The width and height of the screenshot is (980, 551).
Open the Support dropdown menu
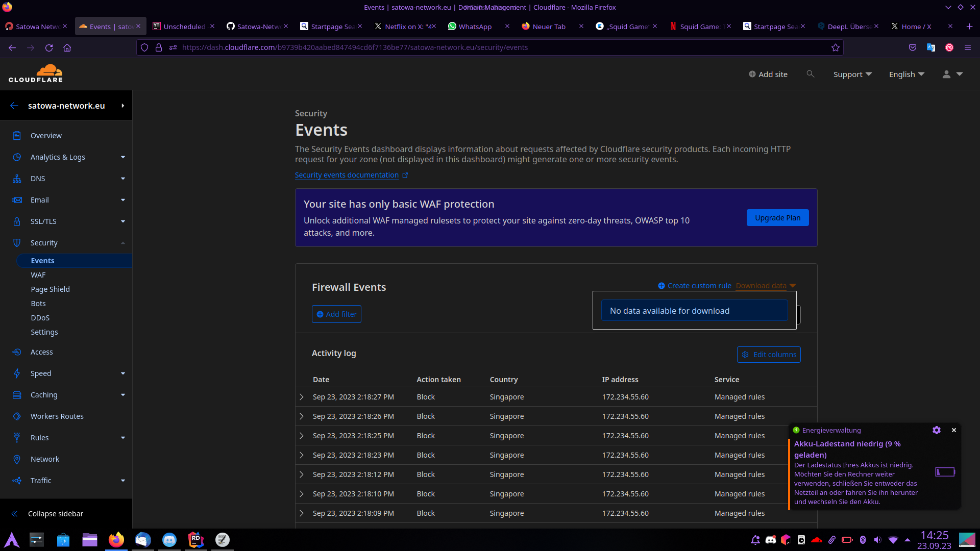pyautogui.click(x=852, y=74)
